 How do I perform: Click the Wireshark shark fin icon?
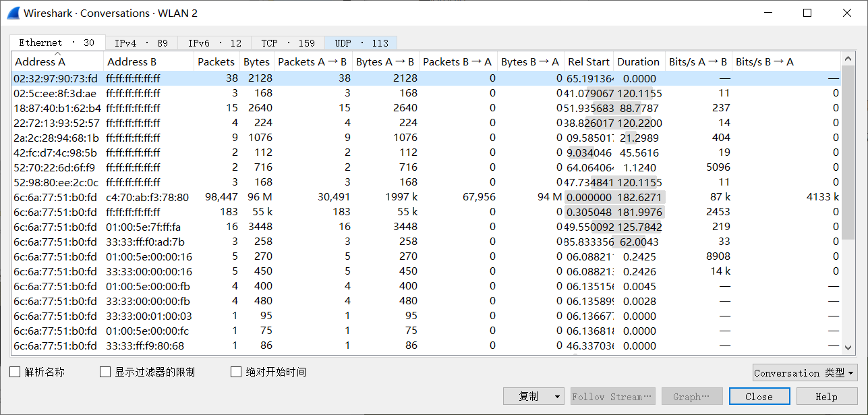coord(13,13)
